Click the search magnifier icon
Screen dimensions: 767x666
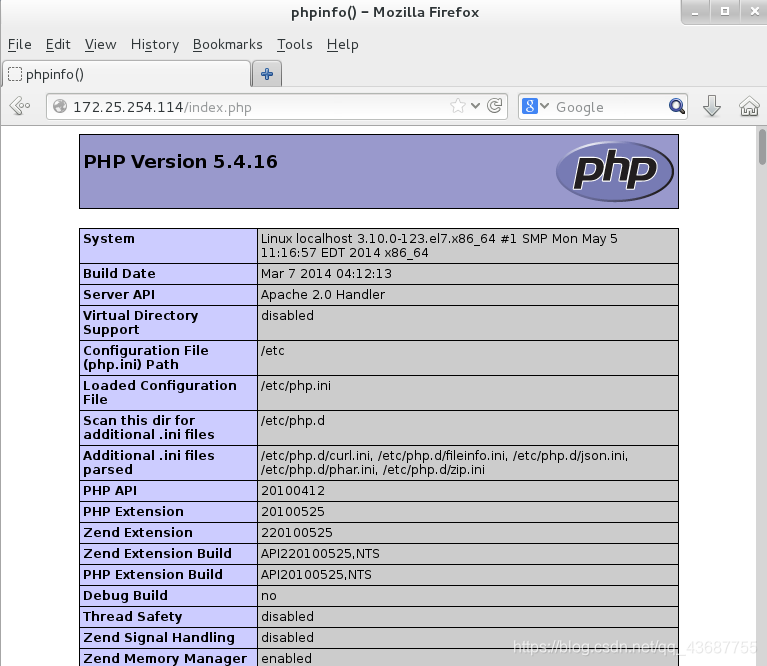[x=677, y=106]
